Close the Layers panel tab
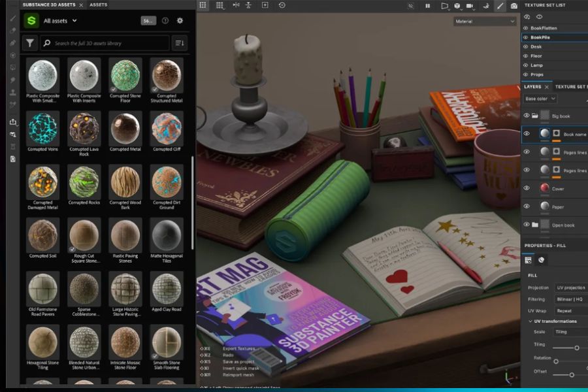Screen dimensions: 588x392 coord(547,87)
